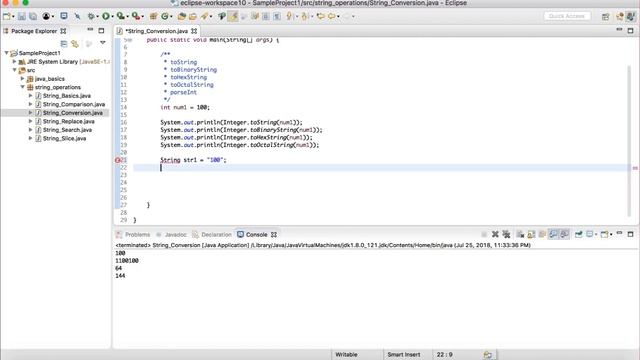Toggle Show Console on Standard Out Changes
Image resolution: width=640 pixels, height=360 pixels.
point(553,234)
